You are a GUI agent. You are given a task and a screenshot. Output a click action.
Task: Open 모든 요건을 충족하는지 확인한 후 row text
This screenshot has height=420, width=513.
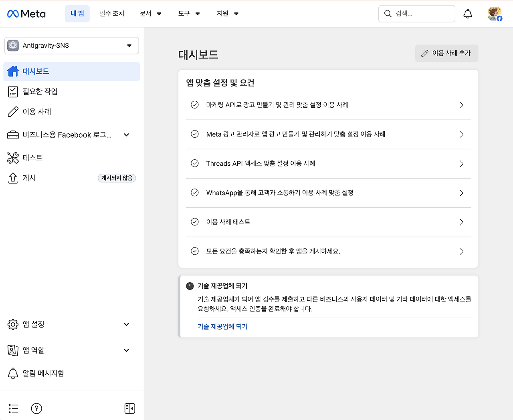(273, 251)
